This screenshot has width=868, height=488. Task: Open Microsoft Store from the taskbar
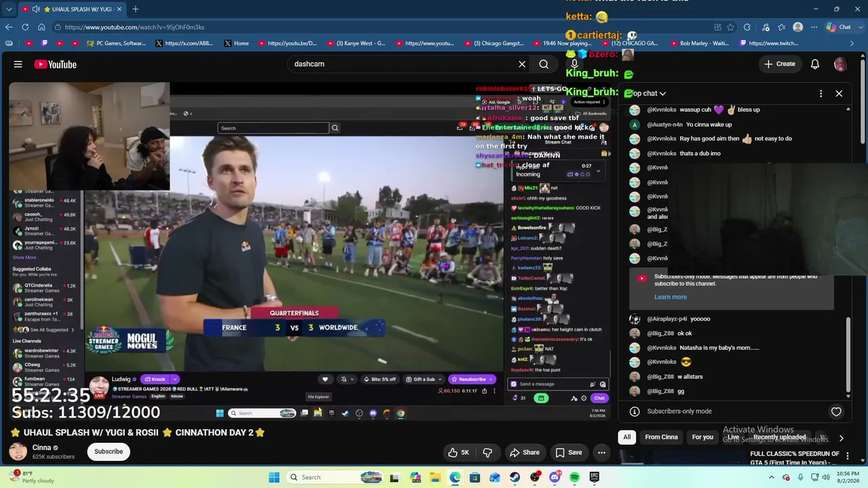475,477
